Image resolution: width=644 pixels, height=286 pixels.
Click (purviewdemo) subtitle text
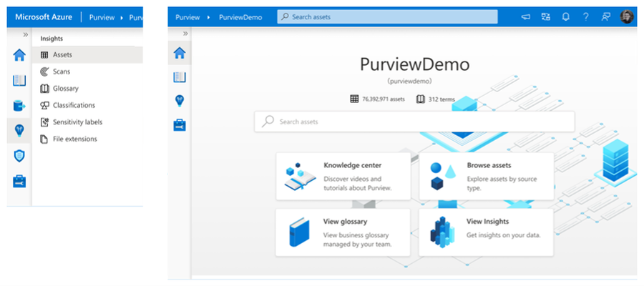[x=409, y=82]
